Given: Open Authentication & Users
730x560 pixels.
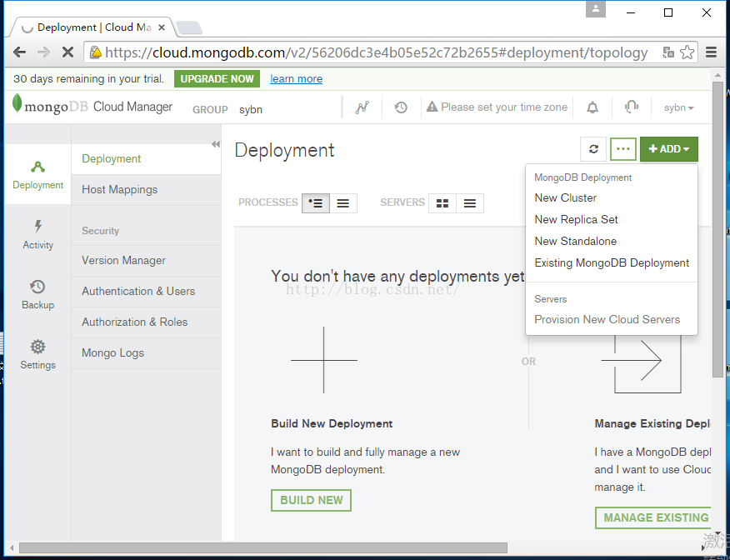Looking at the screenshot, I should pos(146,291).
